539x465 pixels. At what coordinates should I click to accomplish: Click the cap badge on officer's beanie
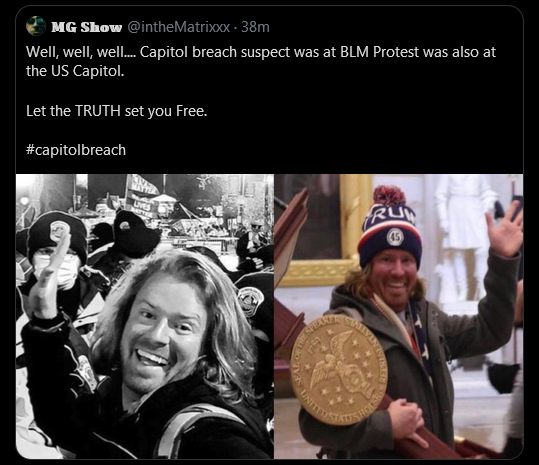tap(59, 231)
